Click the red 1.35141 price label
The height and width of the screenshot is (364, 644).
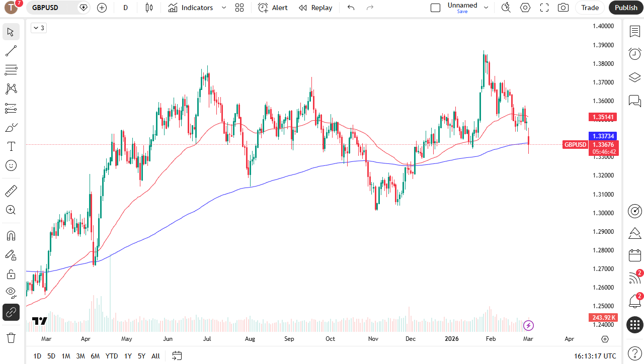tap(603, 117)
